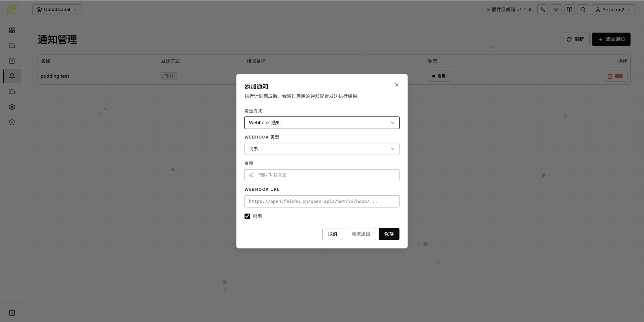Image resolution: width=644 pixels, height=322 pixels.
Task: Open the MetaLuo2 user menu
Action: coord(613,10)
